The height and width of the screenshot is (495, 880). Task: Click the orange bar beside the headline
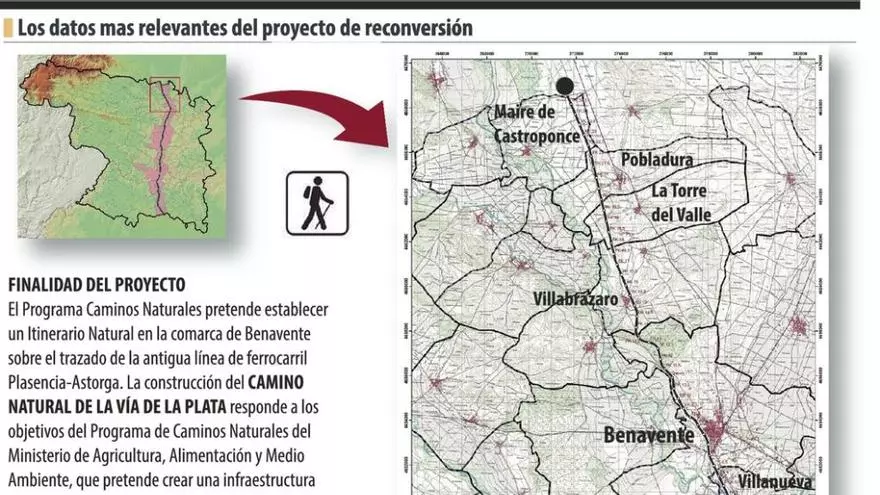coord(8,28)
